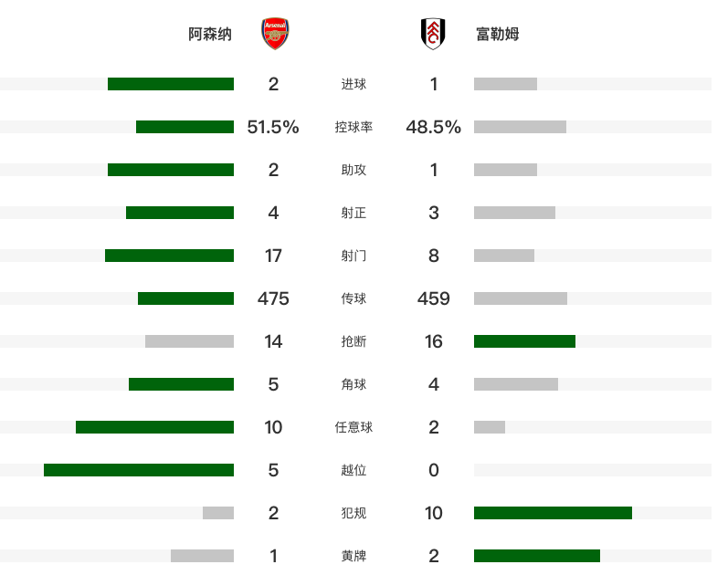Click Arsenal's green 任意球 bar

[154, 427]
